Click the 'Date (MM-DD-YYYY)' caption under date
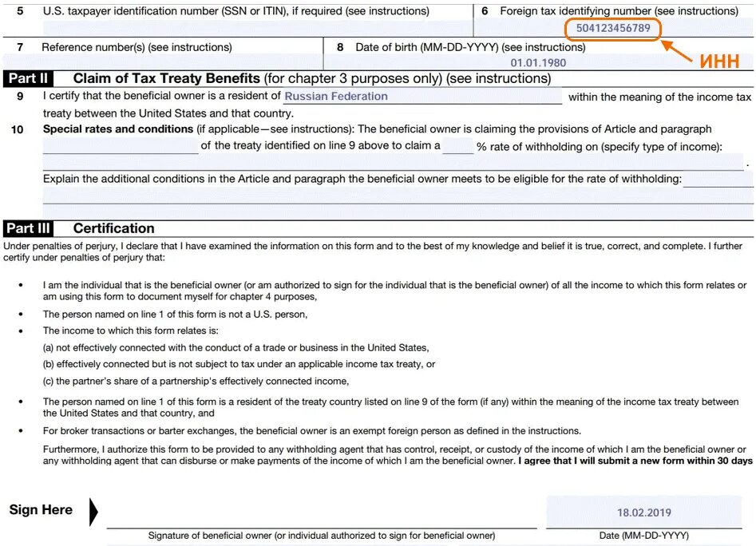The width and height of the screenshot is (756, 546). [x=643, y=536]
